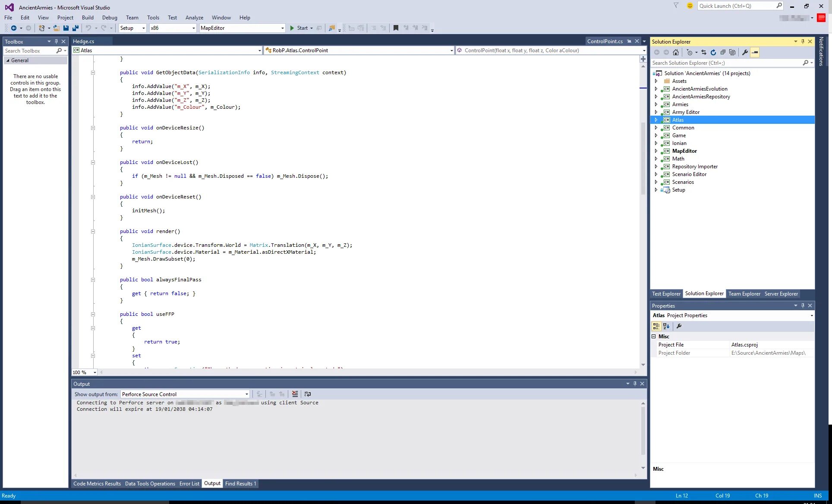Toggle Preview Selected Items in Solution Explorer

pyautogui.click(x=755, y=52)
